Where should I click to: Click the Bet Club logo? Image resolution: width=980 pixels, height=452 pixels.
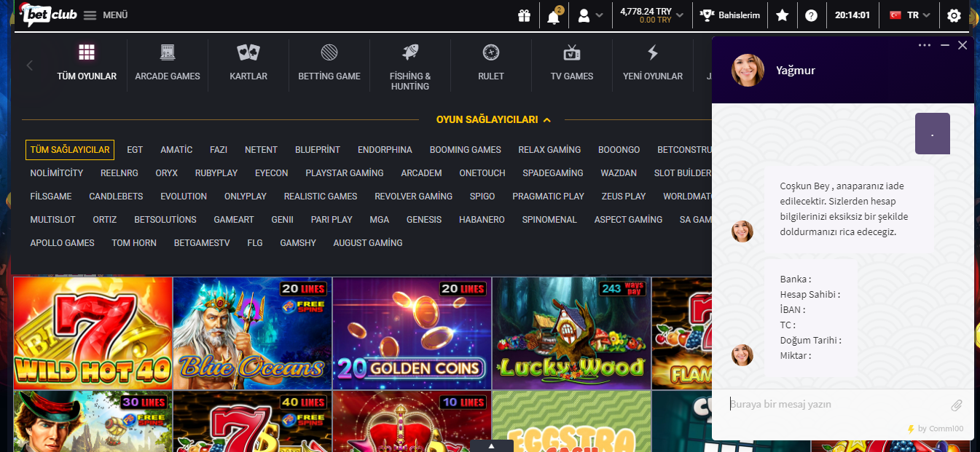click(x=49, y=15)
